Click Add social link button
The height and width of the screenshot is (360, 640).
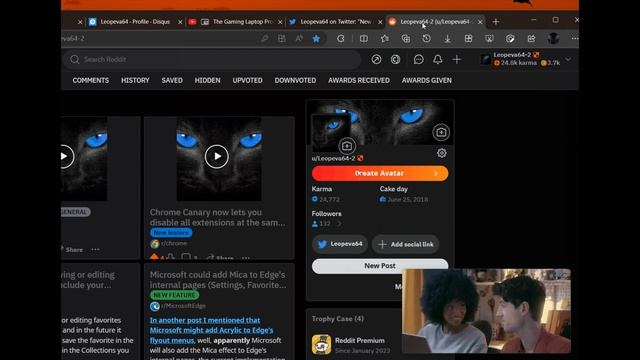pos(406,244)
